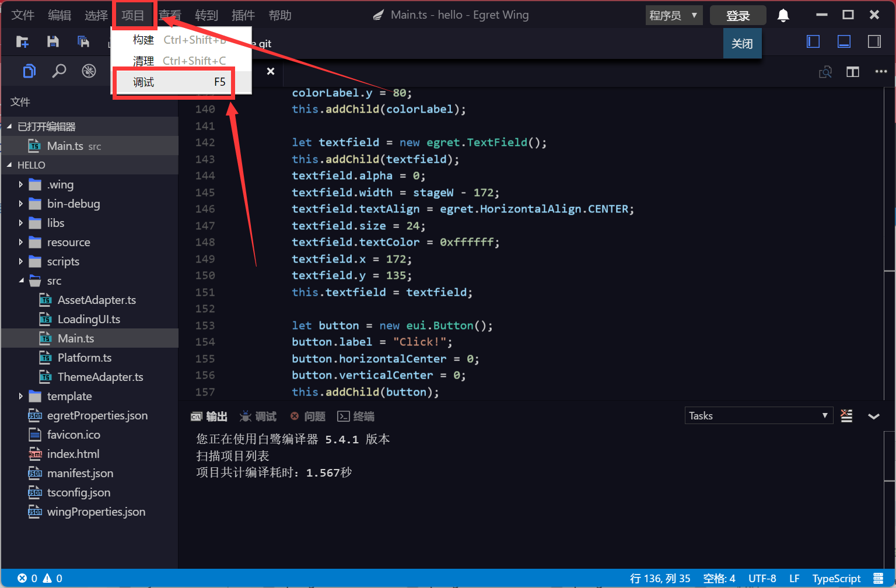
Task: Open the 转到 menu
Action: 206,15
